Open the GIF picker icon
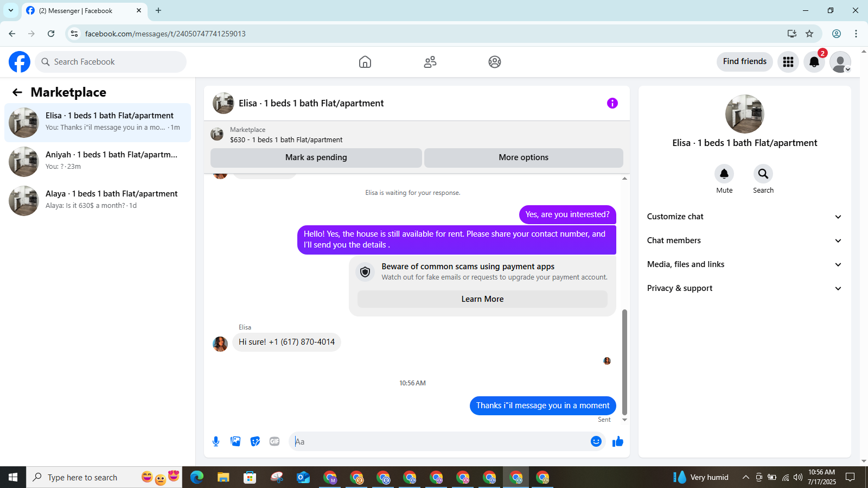The width and height of the screenshot is (868, 488). (275, 441)
